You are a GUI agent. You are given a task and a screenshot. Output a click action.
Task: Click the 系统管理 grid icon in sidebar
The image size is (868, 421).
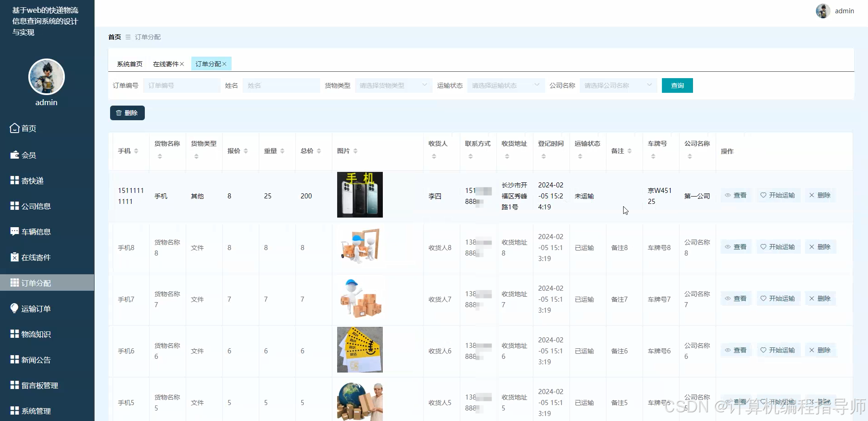click(x=15, y=411)
